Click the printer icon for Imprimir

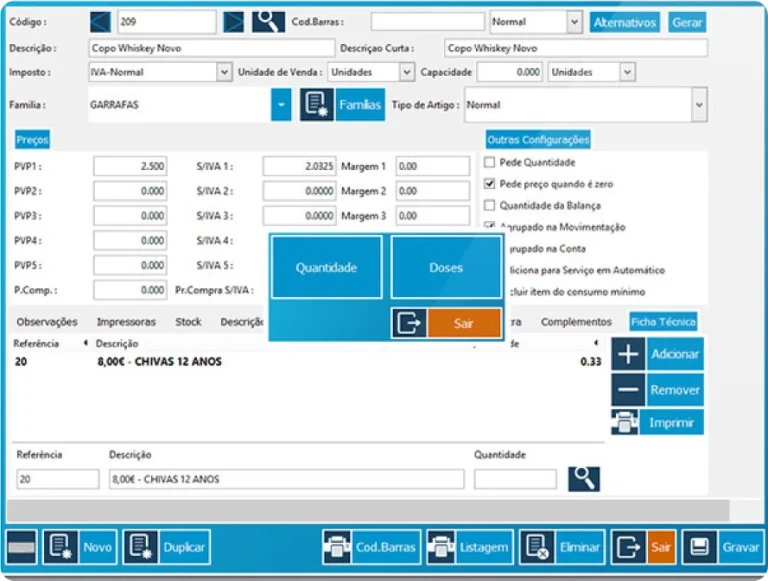click(628, 423)
